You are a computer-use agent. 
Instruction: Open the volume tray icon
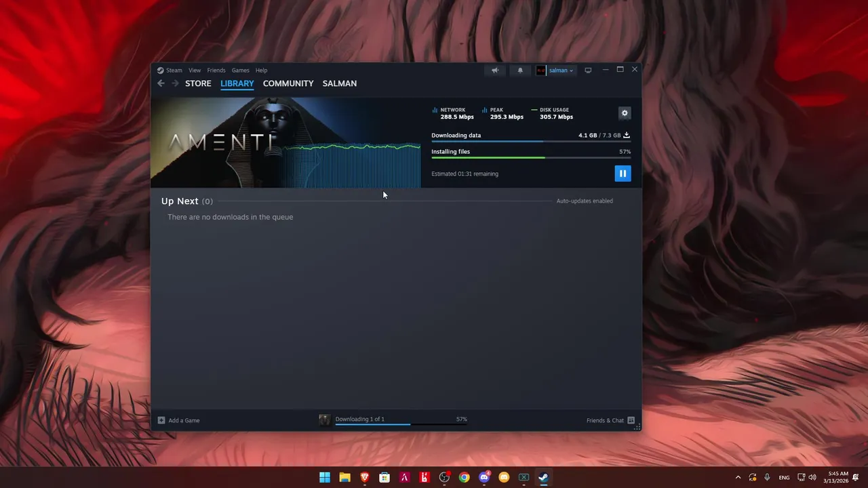point(812,477)
